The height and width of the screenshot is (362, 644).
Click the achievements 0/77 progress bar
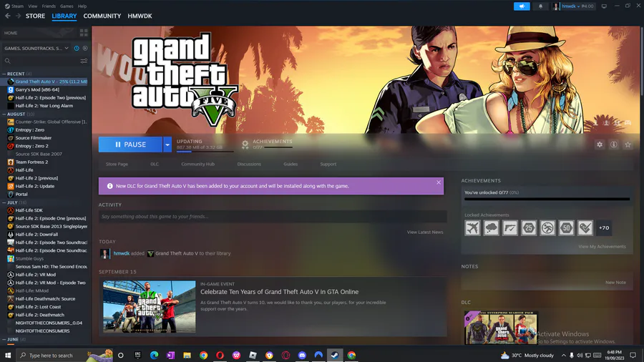tap(278, 147)
